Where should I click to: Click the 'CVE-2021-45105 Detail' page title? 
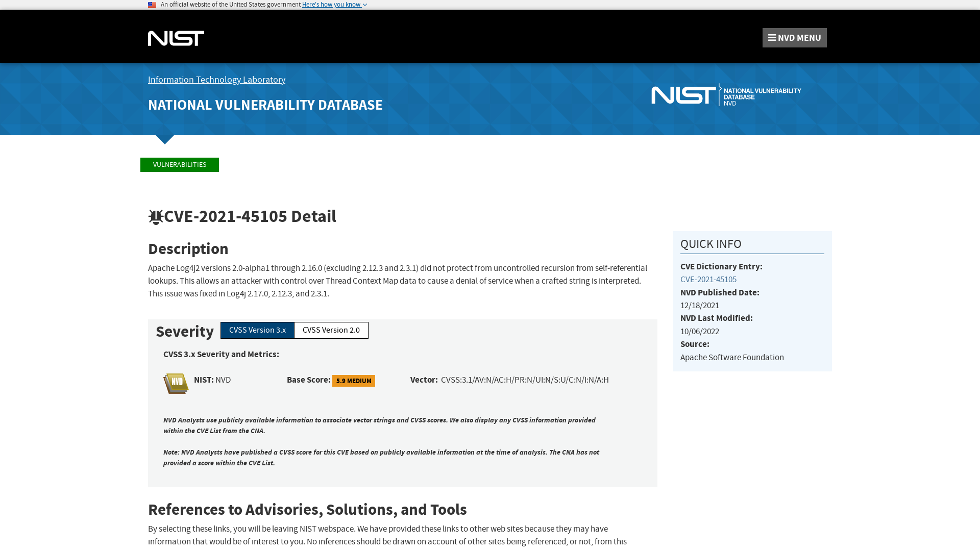click(x=250, y=216)
